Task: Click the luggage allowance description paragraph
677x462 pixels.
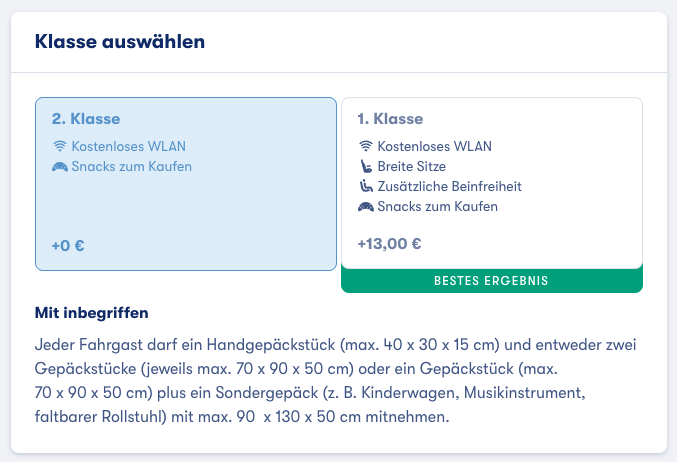Action: (x=335, y=380)
